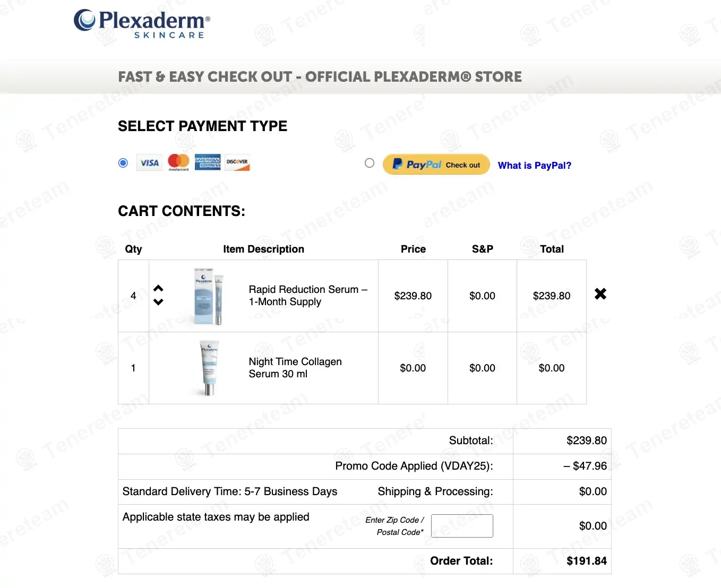Remove Rapid Reduction Serum with X icon
Viewport: 721px width, 588px height.
click(x=600, y=294)
